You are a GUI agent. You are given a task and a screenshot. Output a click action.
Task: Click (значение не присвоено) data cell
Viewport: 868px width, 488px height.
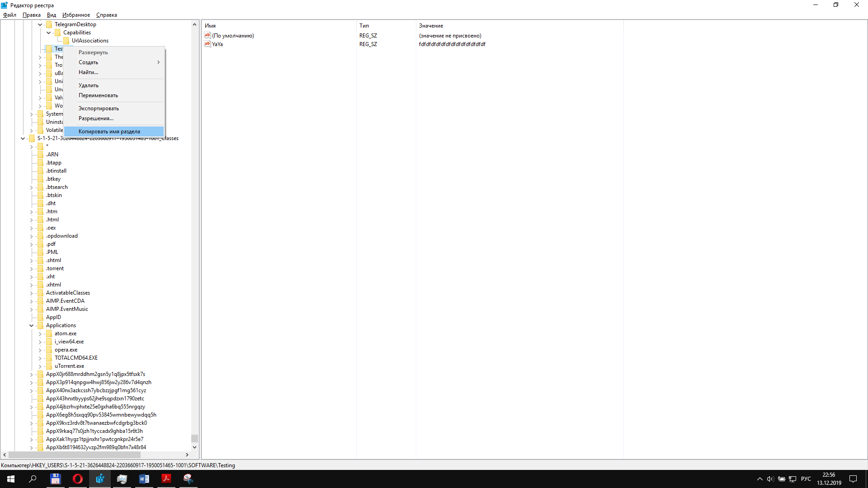click(x=450, y=36)
